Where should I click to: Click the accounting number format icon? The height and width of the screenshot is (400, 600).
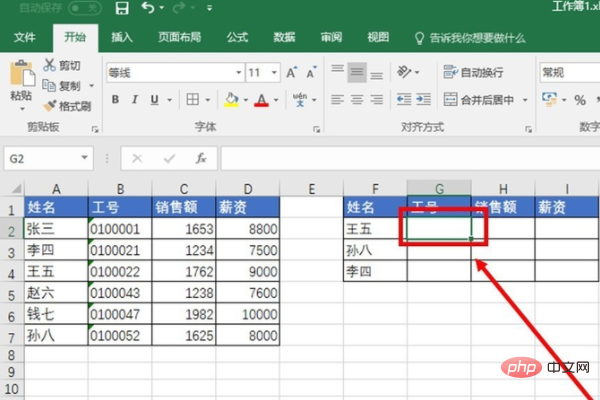(549, 100)
